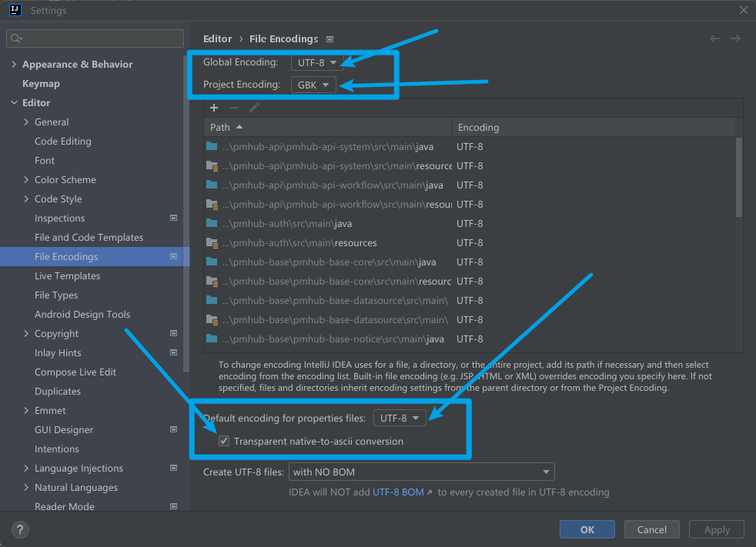Click the Encoding column header
The width and height of the screenshot is (756, 547).
(594, 127)
